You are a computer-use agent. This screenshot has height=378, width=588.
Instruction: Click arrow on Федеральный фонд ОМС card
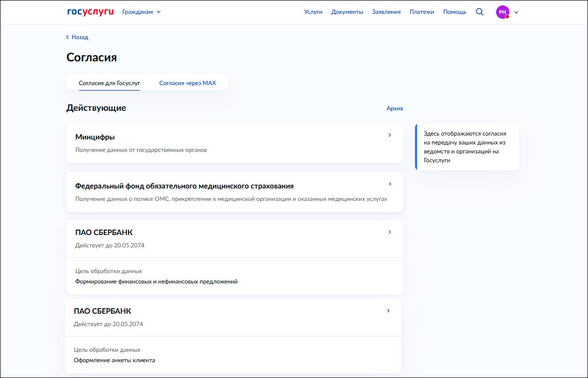pos(389,184)
